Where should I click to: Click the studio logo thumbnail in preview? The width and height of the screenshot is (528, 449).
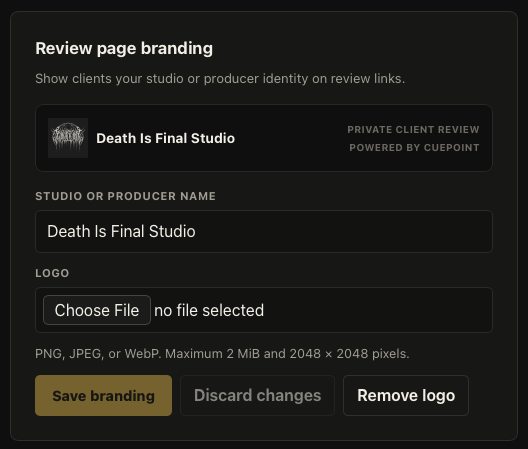click(x=68, y=138)
